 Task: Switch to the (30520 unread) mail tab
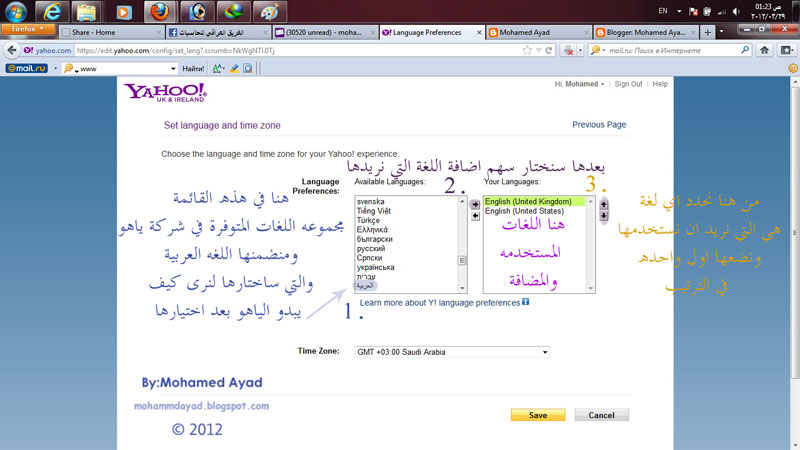point(324,32)
